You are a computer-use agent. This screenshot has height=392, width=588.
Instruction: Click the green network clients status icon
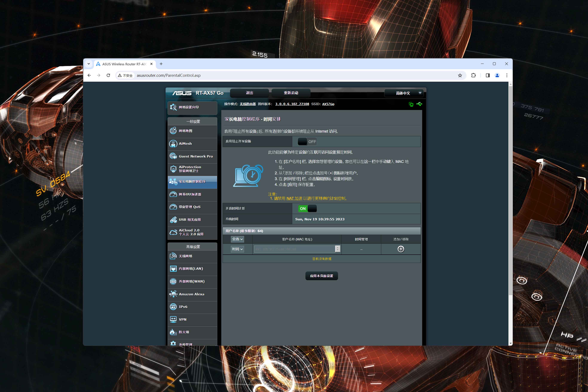(411, 104)
